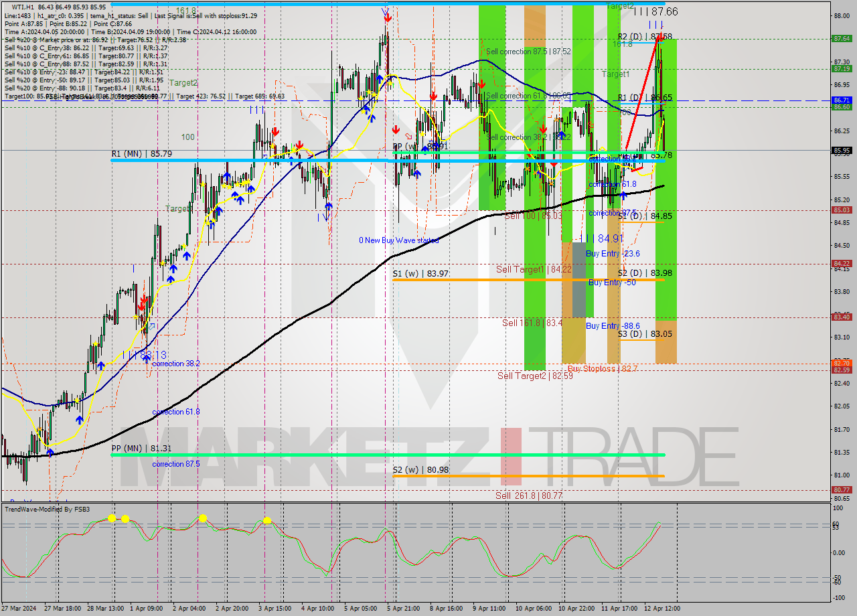
Task: Select the 81.00 price scale value
Action: click(x=841, y=475)
